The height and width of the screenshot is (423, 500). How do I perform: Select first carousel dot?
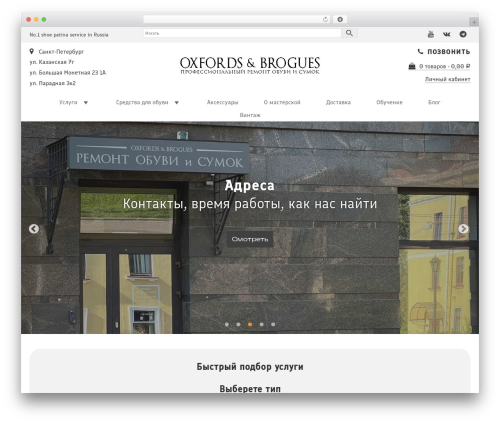click(227, 324)
